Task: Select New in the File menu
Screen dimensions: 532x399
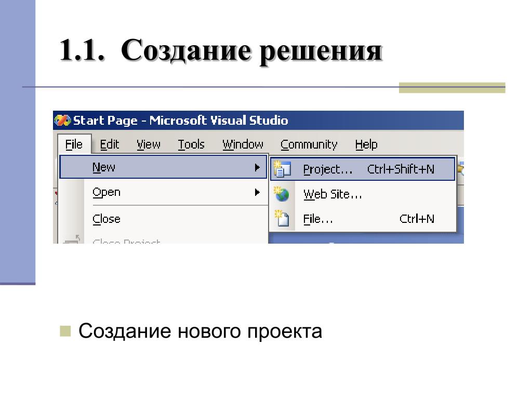Action: pos(163,167)
